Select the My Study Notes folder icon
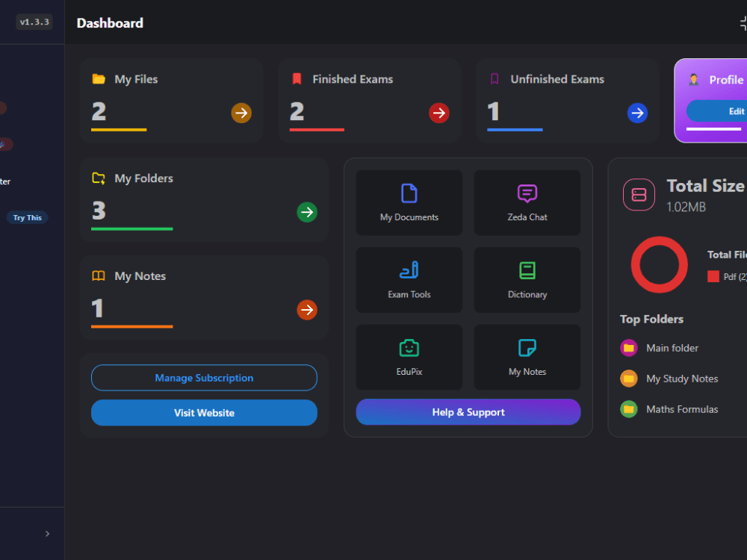 pos(629,379)
